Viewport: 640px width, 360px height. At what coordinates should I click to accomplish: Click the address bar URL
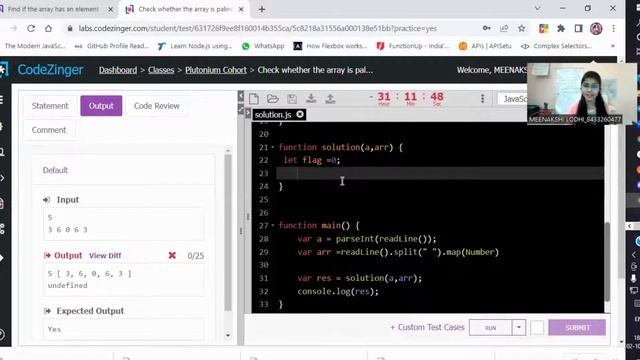(258, 29)
